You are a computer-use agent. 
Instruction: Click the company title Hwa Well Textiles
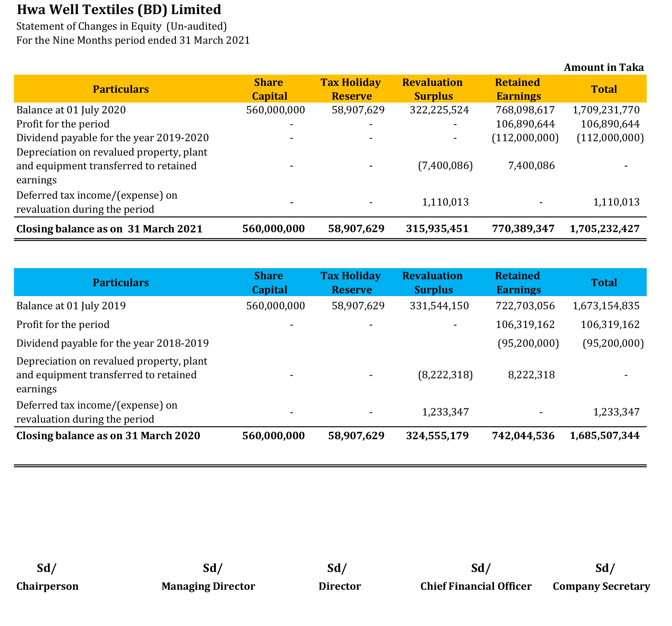pos(119,9)
